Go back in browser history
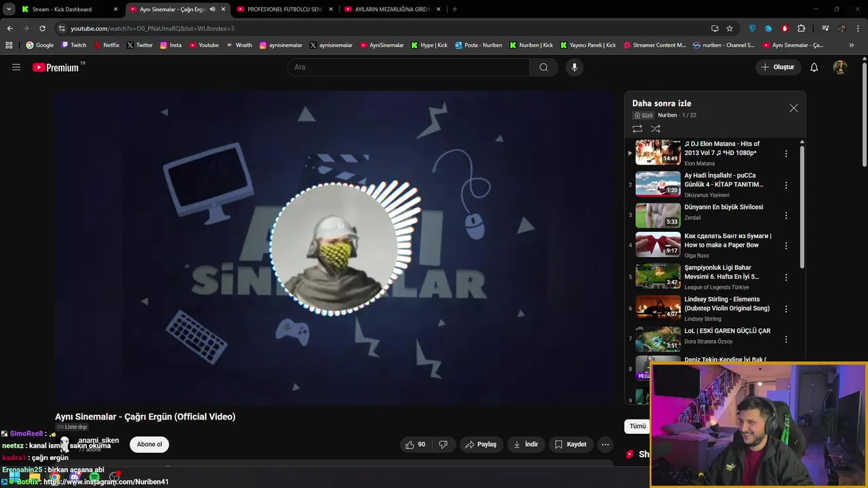 (x=9, y=28)
